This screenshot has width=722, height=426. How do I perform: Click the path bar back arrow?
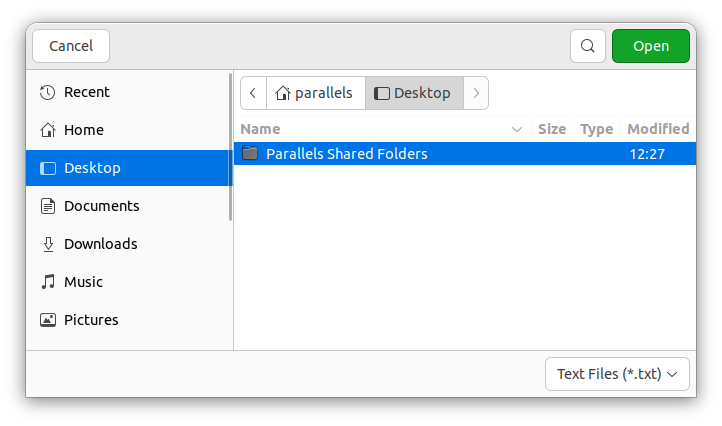click(x=253, y=93)
